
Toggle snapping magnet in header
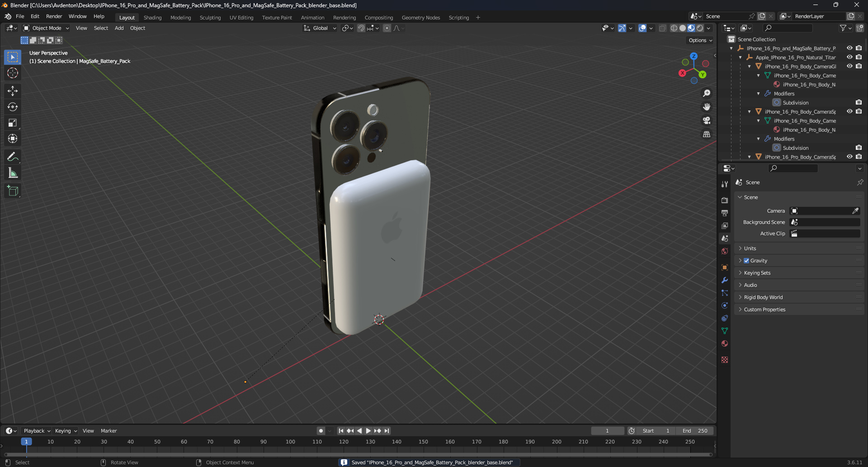pos(361,28)
